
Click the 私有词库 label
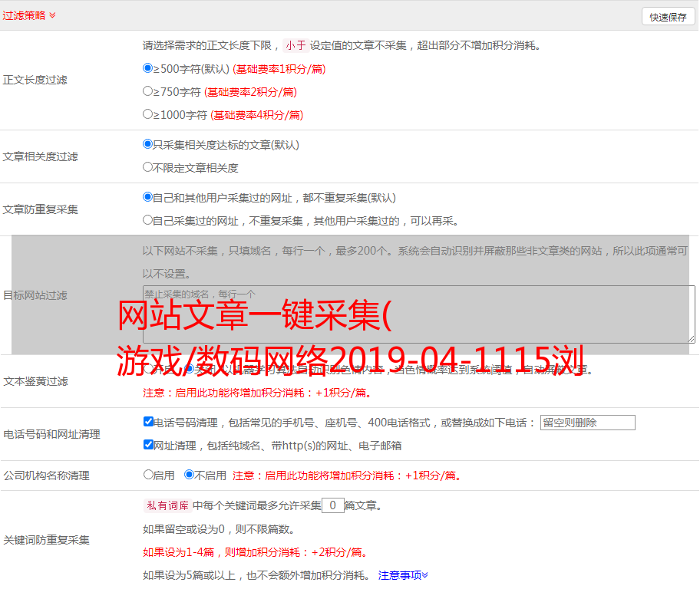(168, 505)
